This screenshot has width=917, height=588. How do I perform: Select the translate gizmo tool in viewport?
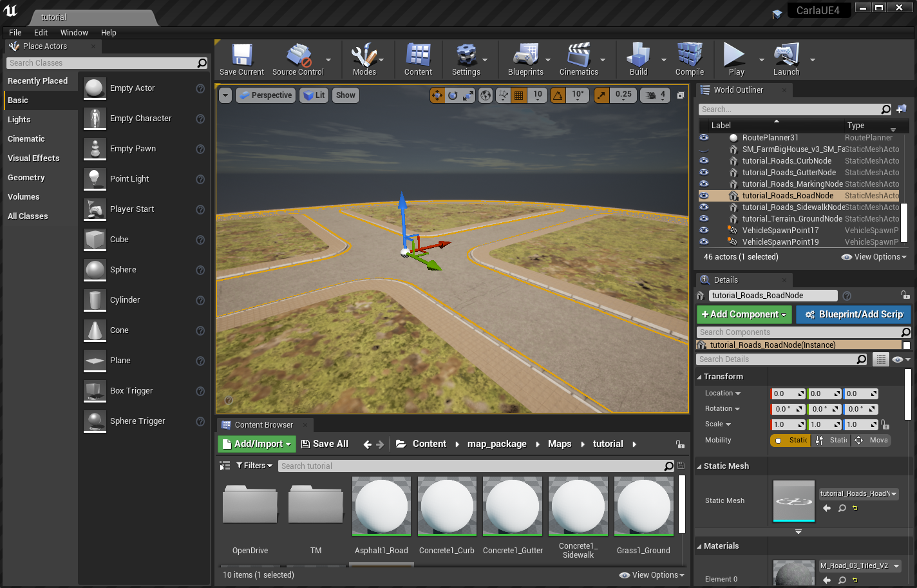pyautogui.click(x=437, y=95)
